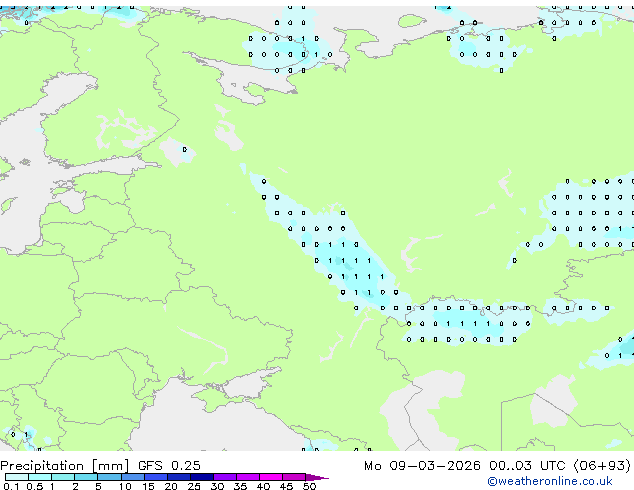Select the 45–50 mm legend color swatch
Screen dimensions: 634x490
[x=294, y=477]
